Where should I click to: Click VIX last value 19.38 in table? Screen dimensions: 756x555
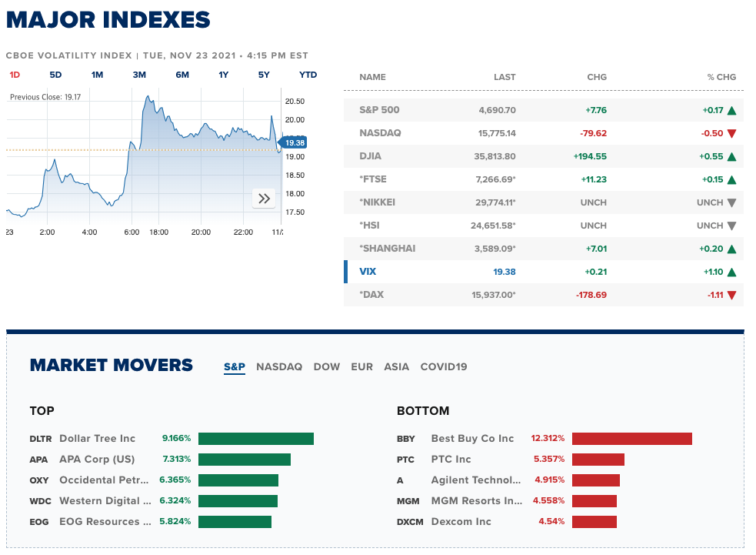(505, 272)
